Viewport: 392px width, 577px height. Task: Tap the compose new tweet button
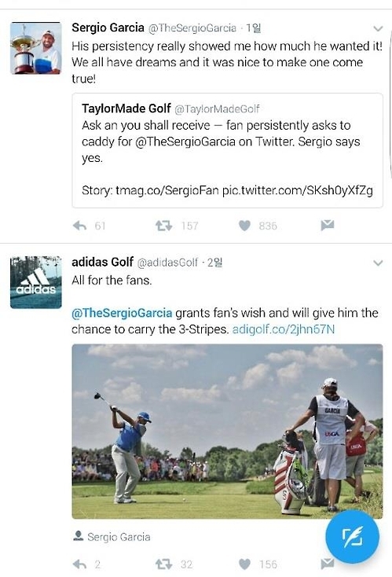[x=352, y=537]
